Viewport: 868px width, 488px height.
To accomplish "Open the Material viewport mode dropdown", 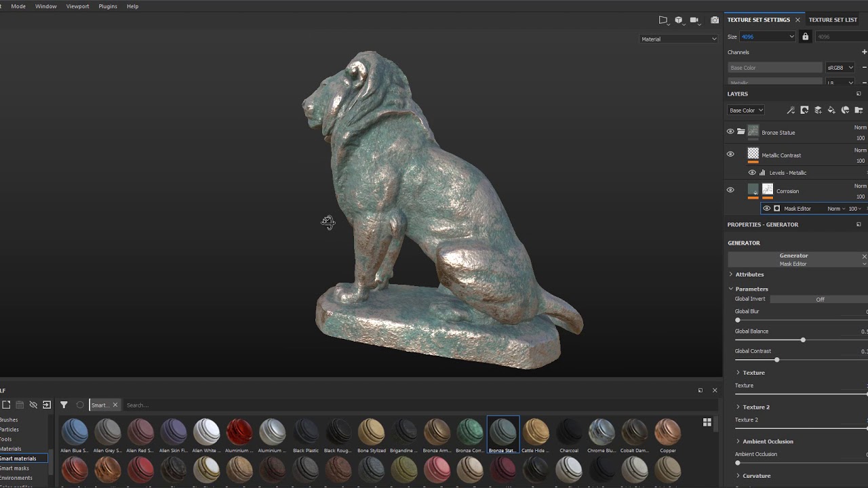I will tap(678, 39).
